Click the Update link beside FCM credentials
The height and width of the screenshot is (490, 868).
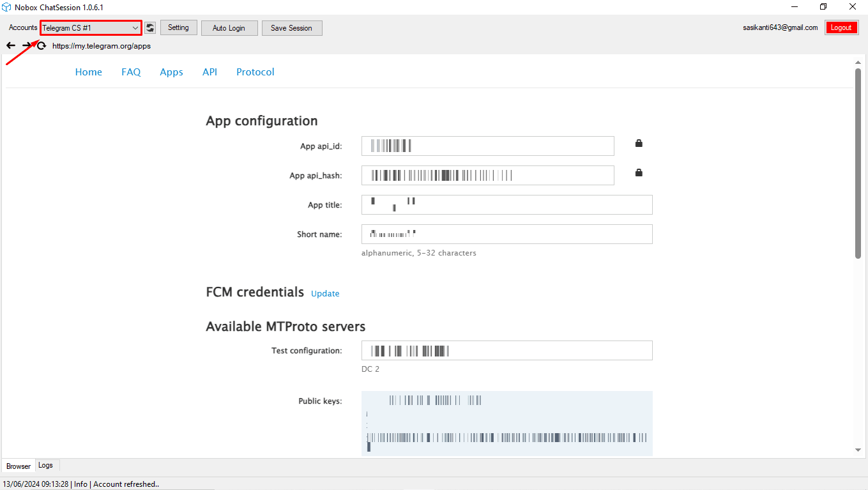(324, 293)
